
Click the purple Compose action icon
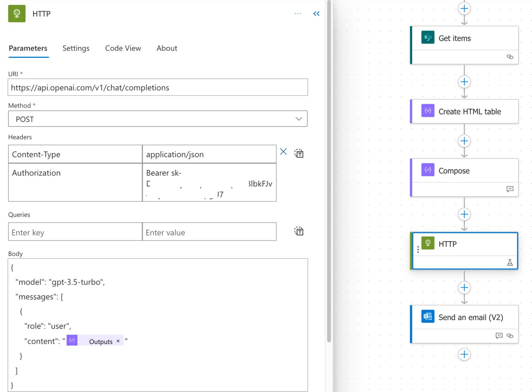pos(428,170)
